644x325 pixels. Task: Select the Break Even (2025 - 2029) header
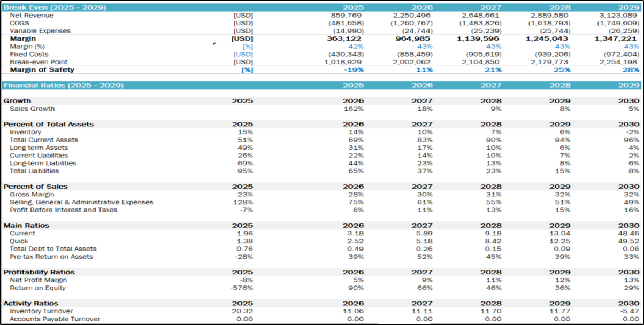55,7
